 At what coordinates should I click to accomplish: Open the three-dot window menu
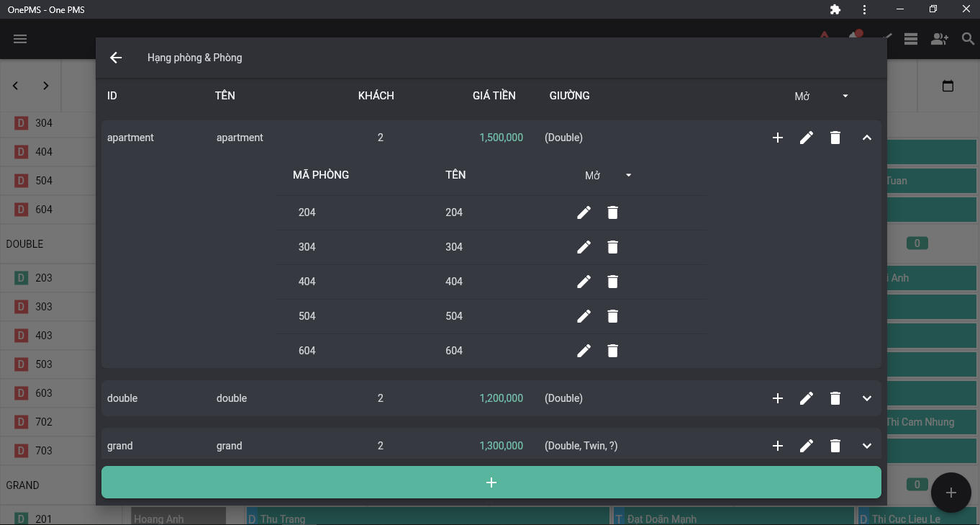click(864, 9)
